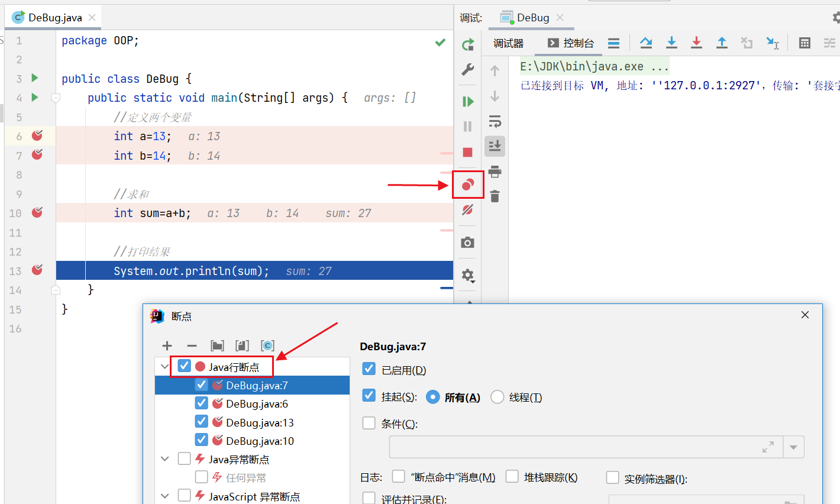Clear console with the trash icon
Viewport: 840px width, 504px height.
pyautogui.click(x=495, y=196)
